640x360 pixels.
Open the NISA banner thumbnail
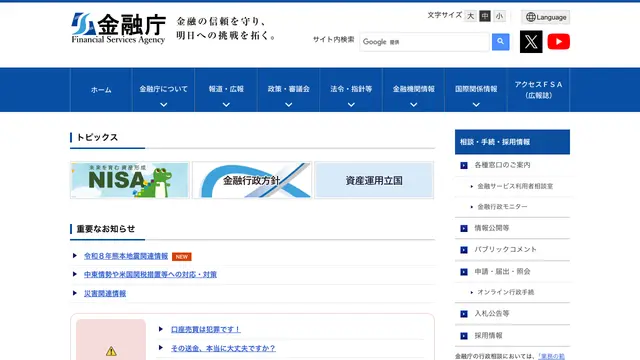(129, 180)
